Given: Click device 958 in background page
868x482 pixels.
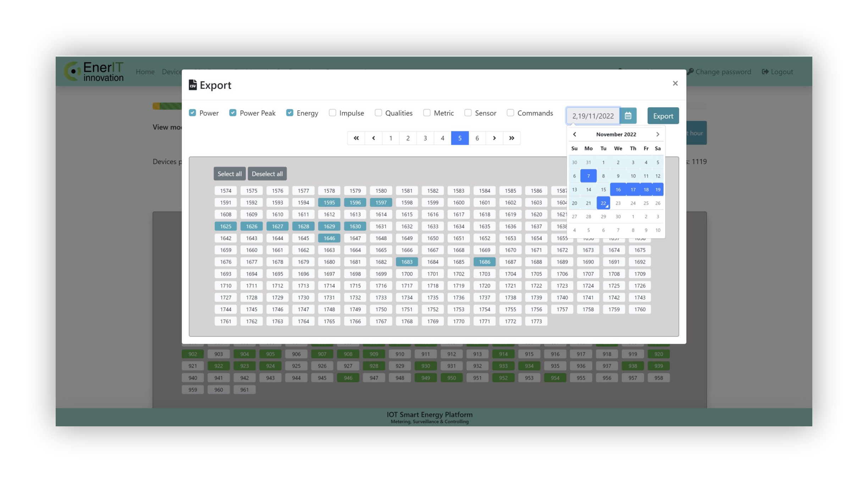Looking at the screenshot, I should point(659,378).
